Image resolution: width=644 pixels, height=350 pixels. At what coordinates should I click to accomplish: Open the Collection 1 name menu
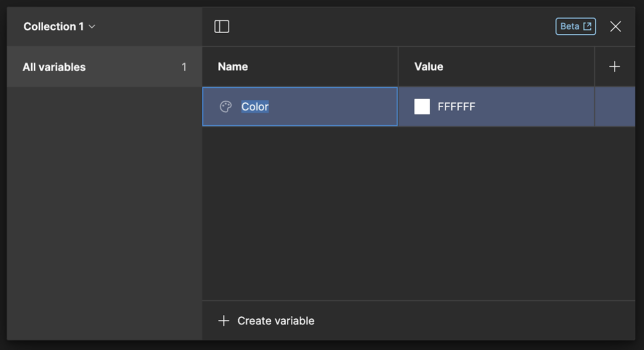(53, 27)
